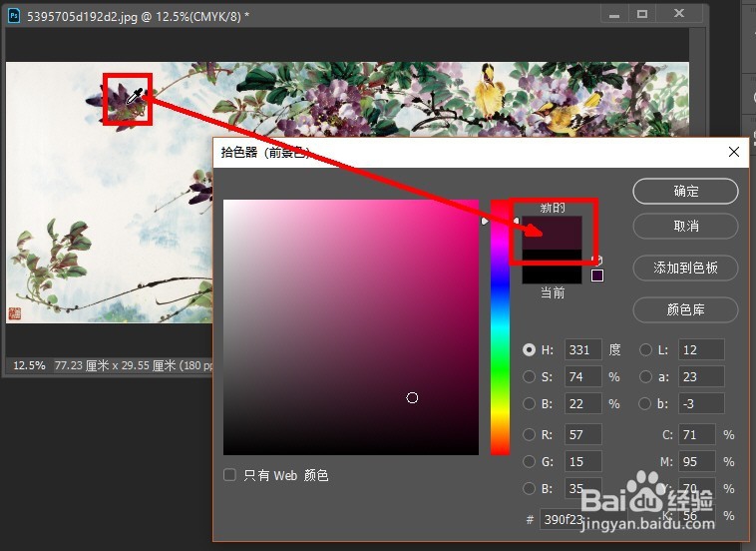
Task: Select the brightness B radio button beside 22
Action: point(529,403)
